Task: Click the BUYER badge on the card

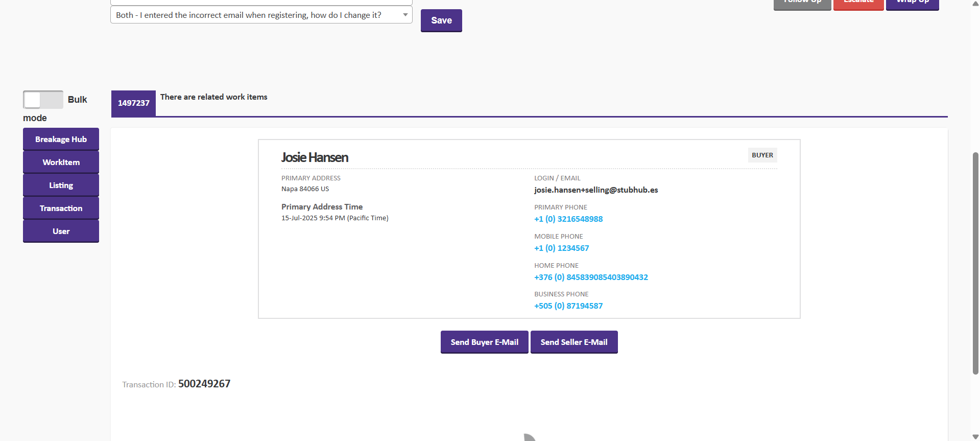Action: coord(762,155)
